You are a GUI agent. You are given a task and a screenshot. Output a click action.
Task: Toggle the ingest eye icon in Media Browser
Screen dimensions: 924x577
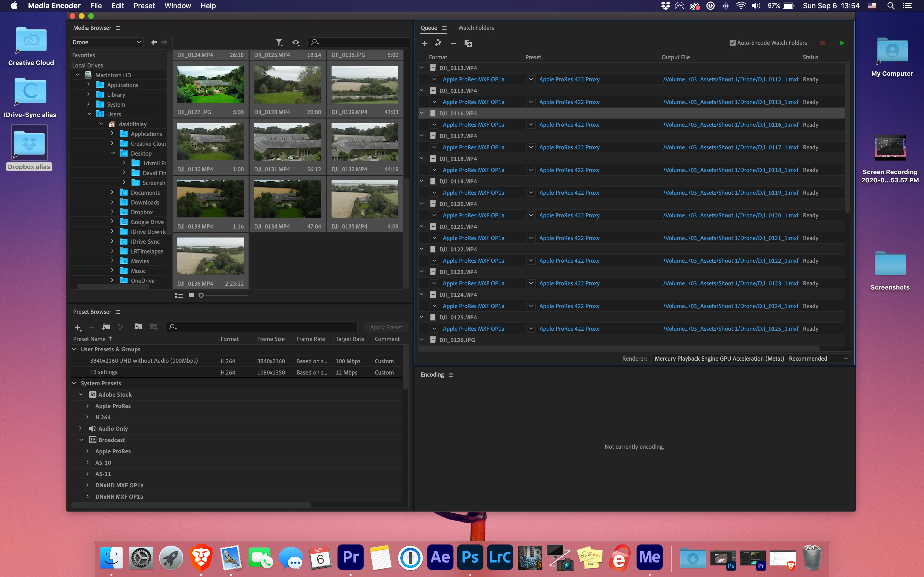point(295,42)
